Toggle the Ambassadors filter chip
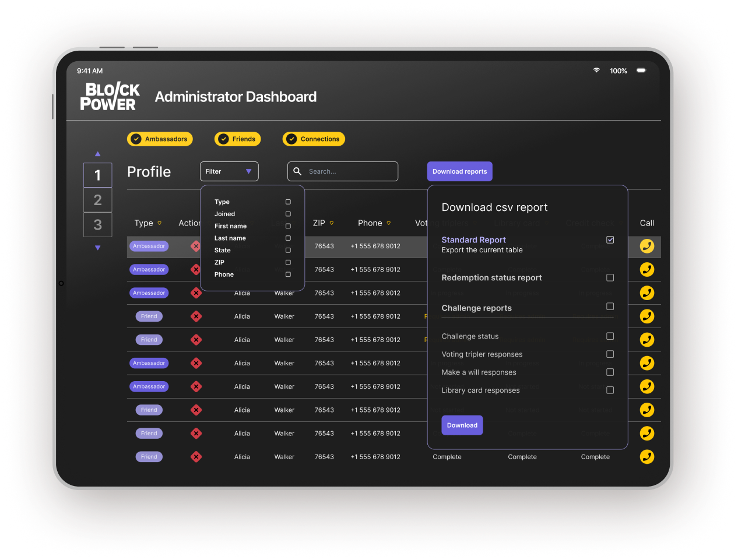 (160, 139)
